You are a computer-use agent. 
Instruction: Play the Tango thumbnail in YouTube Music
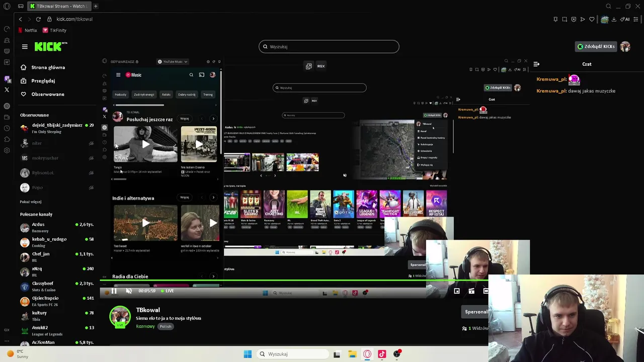145,144
